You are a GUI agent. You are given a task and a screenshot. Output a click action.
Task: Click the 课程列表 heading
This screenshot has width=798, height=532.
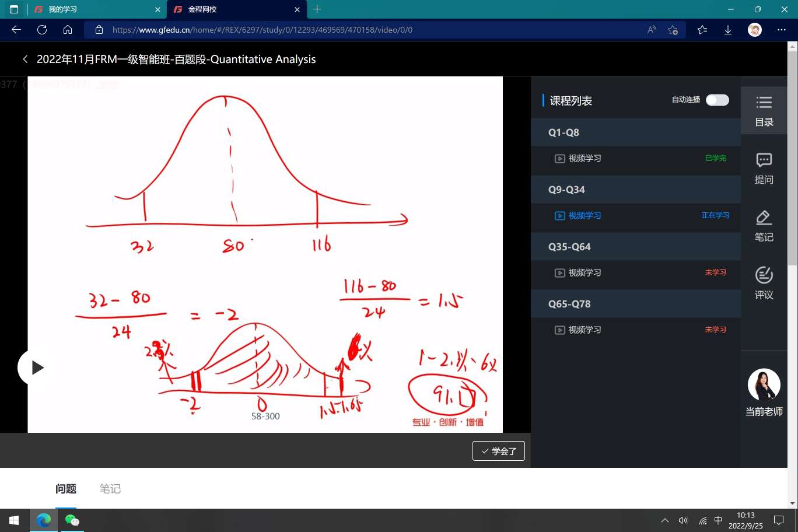[571, 100]
